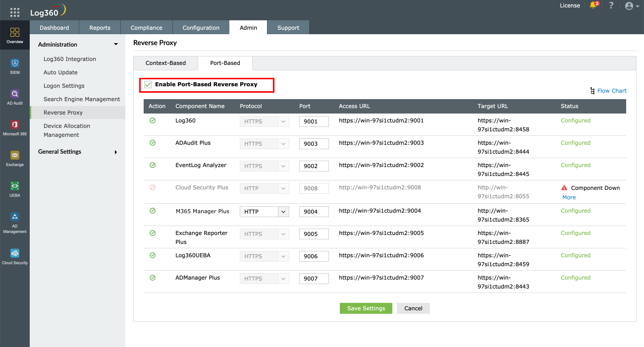Screen dimensions: 644x347
Task: Click the Log360 port field 9001
Action: (314, 121)
